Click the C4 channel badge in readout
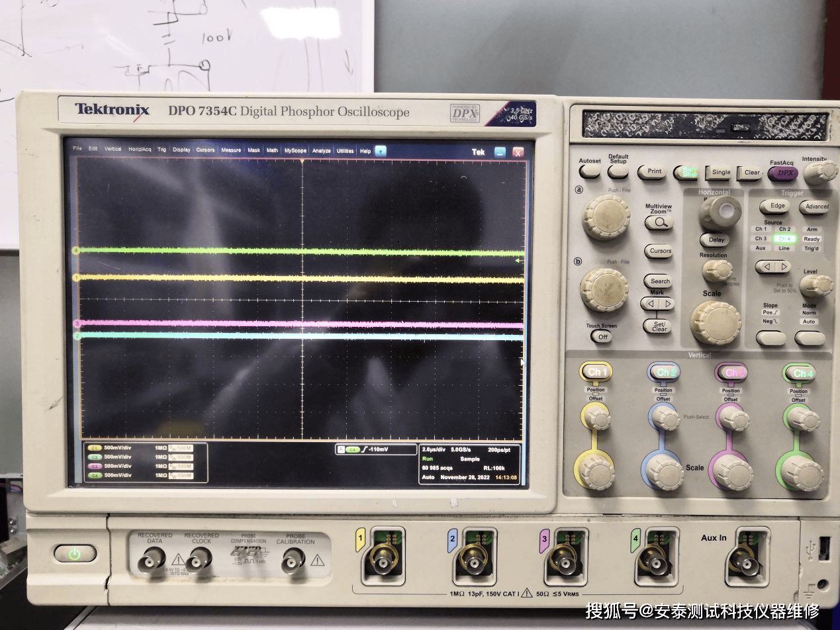The height and width of the screenshot is (630, 840). 95,475
